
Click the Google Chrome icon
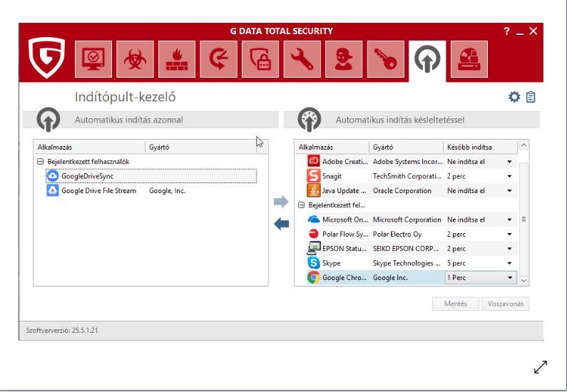(x=314, y=277)
